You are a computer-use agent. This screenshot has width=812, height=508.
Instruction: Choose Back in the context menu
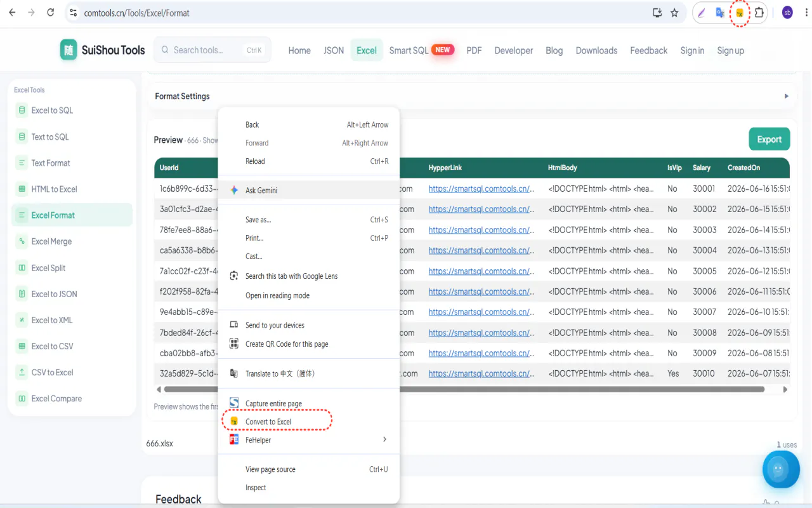[x=309, y=125]
